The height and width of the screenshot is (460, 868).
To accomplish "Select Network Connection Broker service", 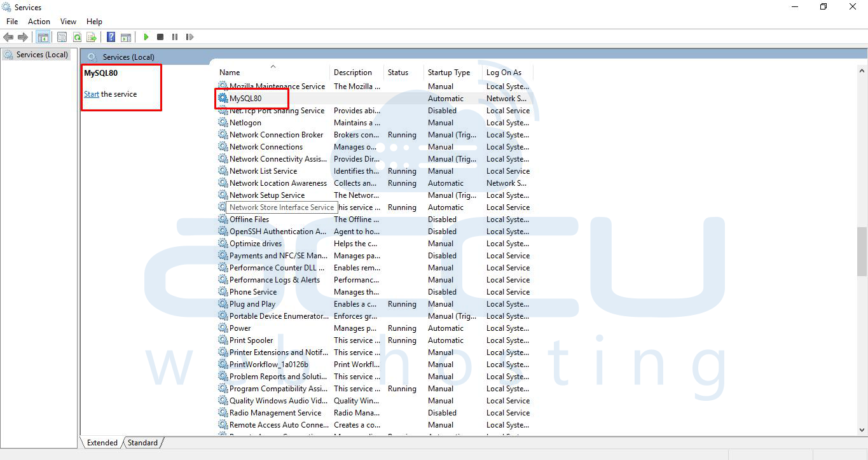I will 375,134.
